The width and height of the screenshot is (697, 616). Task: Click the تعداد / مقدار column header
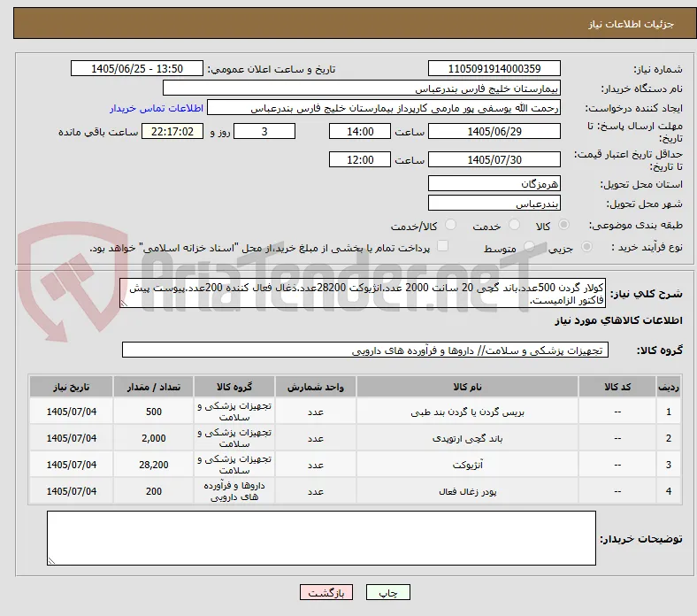click(153, 387)
